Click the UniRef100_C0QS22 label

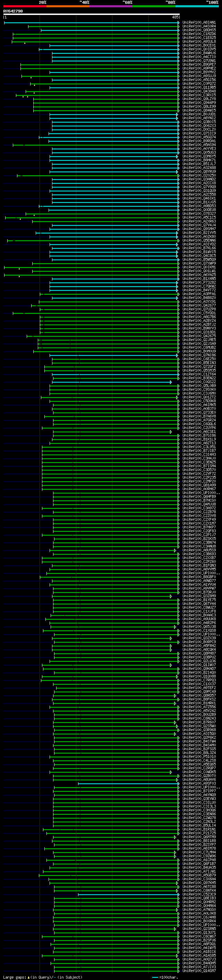[199, 382]
